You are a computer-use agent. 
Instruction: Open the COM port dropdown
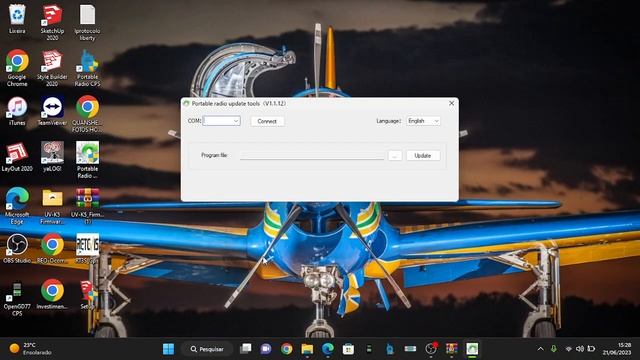click(222, 121)
